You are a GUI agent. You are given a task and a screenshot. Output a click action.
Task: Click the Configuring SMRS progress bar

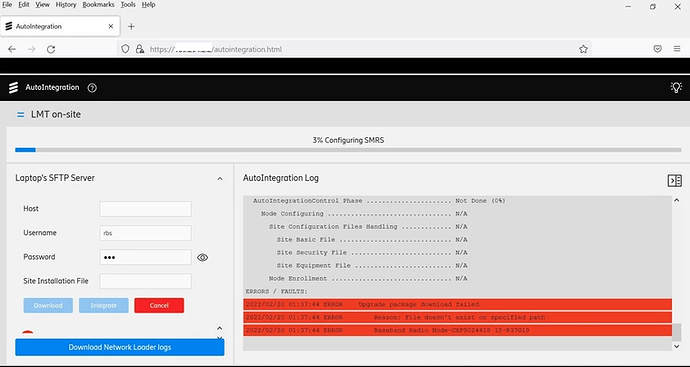coord(348,150)
